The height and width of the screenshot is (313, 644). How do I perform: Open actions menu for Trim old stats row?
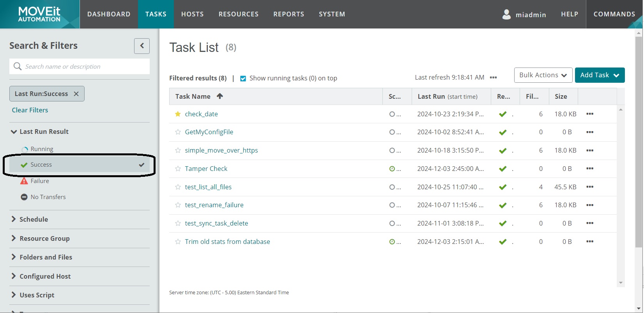point(590,242)
